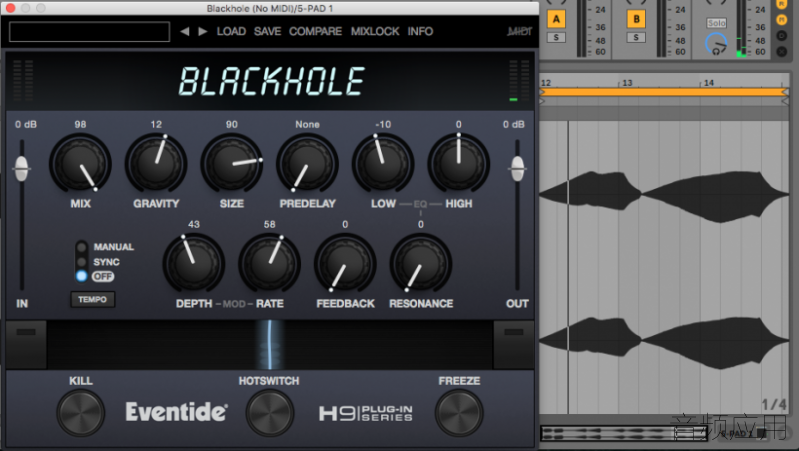Click the TEMPO tap button
The width and height of the screenshot is (799, 451).
92,299
